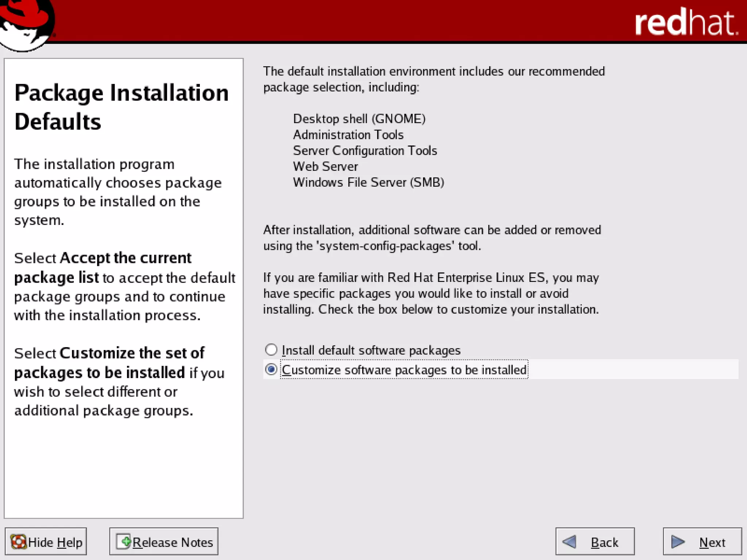The width and height of the screenshot is (747, 560).
Task: Click the Desktop shell (GNOME) list entry
Action: point(359,119)
